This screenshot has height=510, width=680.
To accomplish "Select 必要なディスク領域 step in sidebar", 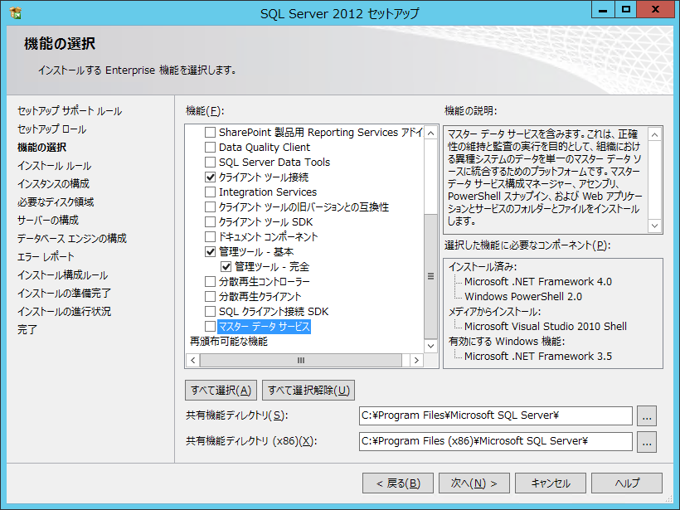I will (56, 202).
